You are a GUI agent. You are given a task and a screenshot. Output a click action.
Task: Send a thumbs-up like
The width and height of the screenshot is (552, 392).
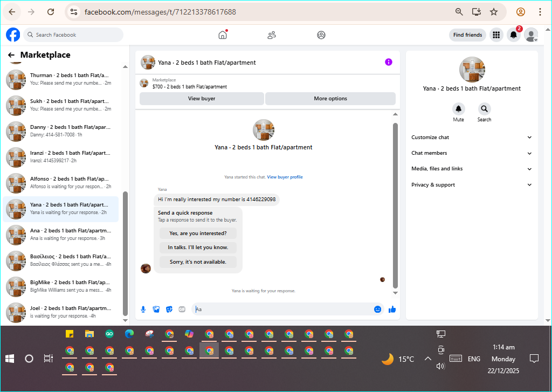pyautogui.click(x=392, y=310)
